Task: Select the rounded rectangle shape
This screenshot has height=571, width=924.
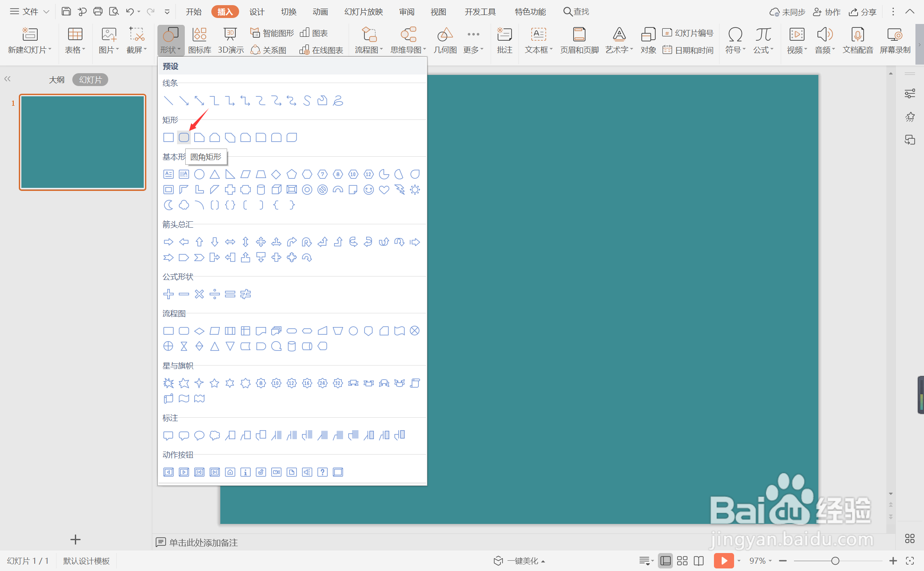Action: tap(184, 137)
